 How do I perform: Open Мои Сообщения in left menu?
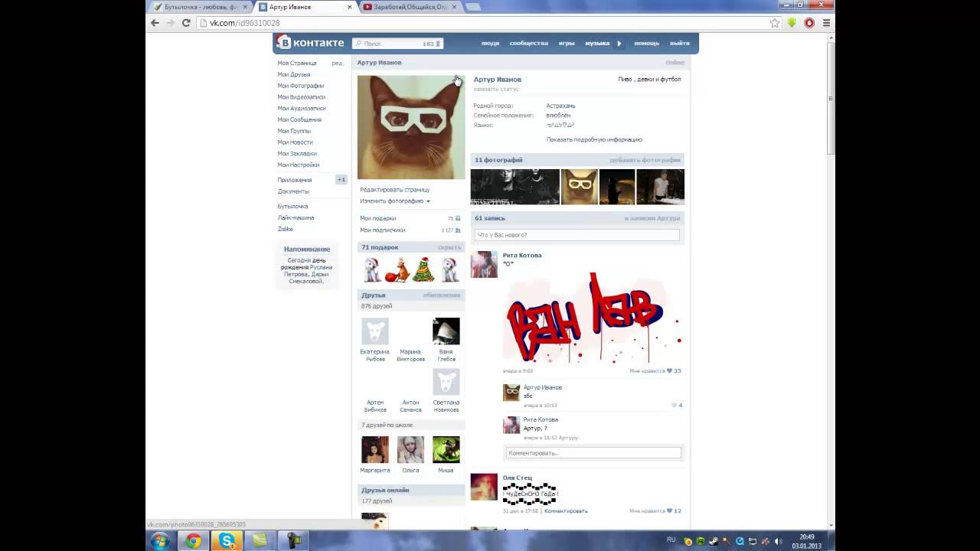(x=299, y=119)
